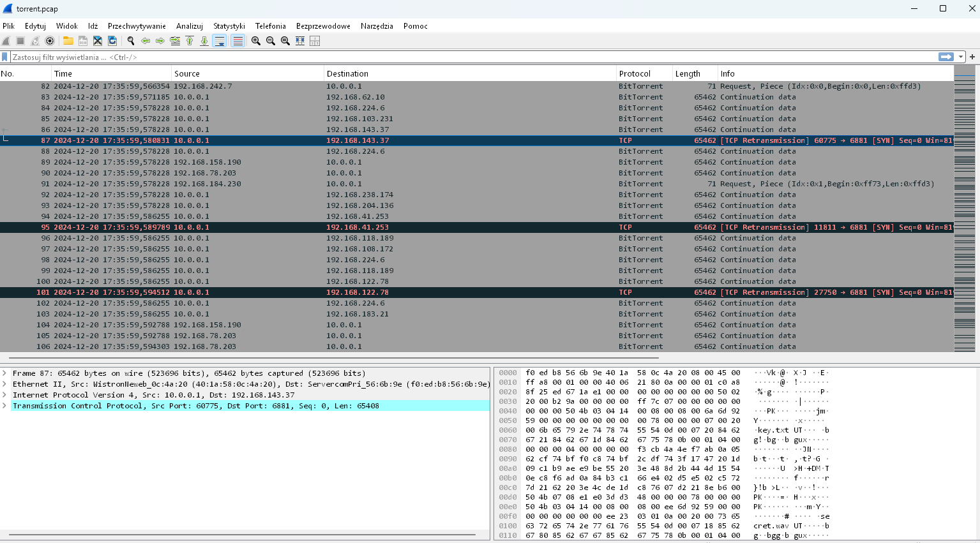Open the Statystyki menu

click(229, 26)
